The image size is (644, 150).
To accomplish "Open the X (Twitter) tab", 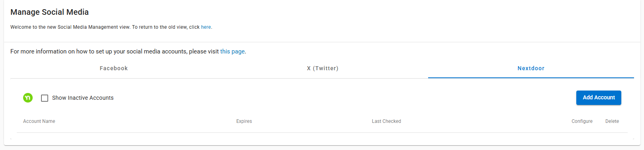I will (323, 68).
